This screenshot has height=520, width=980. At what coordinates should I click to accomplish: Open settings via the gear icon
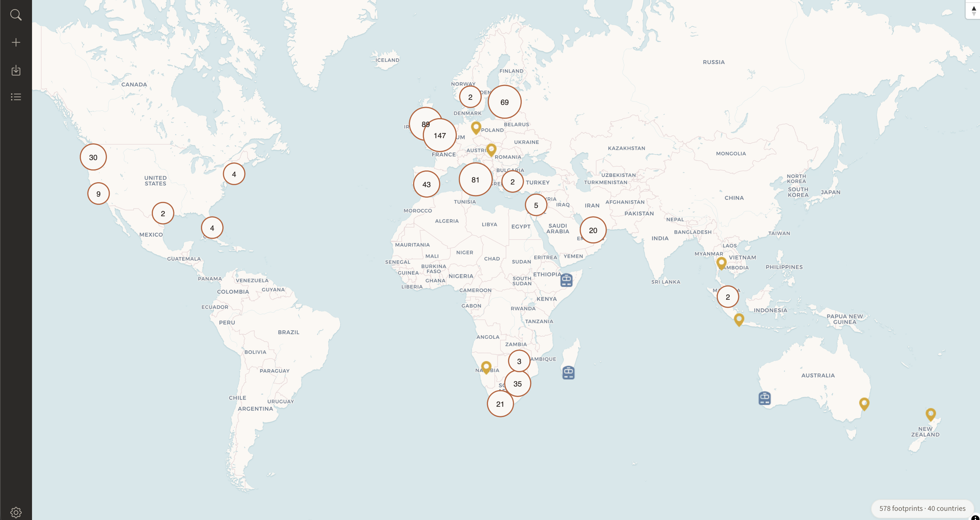tap(16, 512)
